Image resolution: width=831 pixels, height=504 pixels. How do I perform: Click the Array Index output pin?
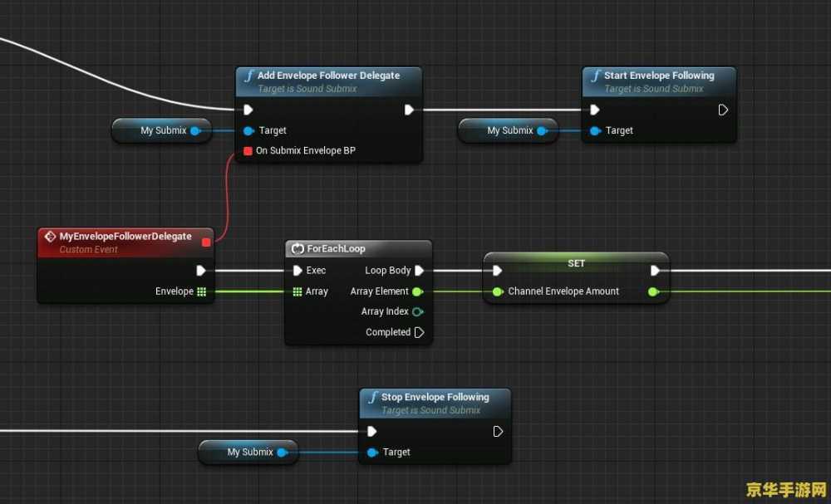tap(417, 312)
